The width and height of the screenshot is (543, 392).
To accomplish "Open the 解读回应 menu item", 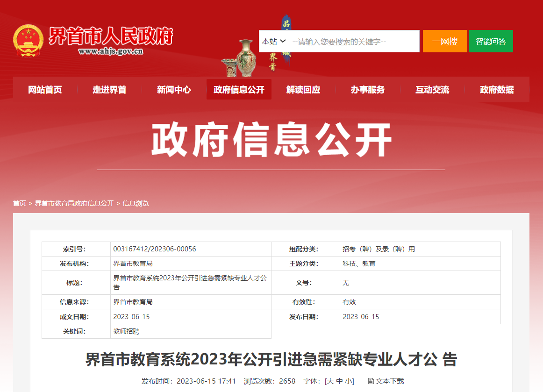I will pos(303,90).
